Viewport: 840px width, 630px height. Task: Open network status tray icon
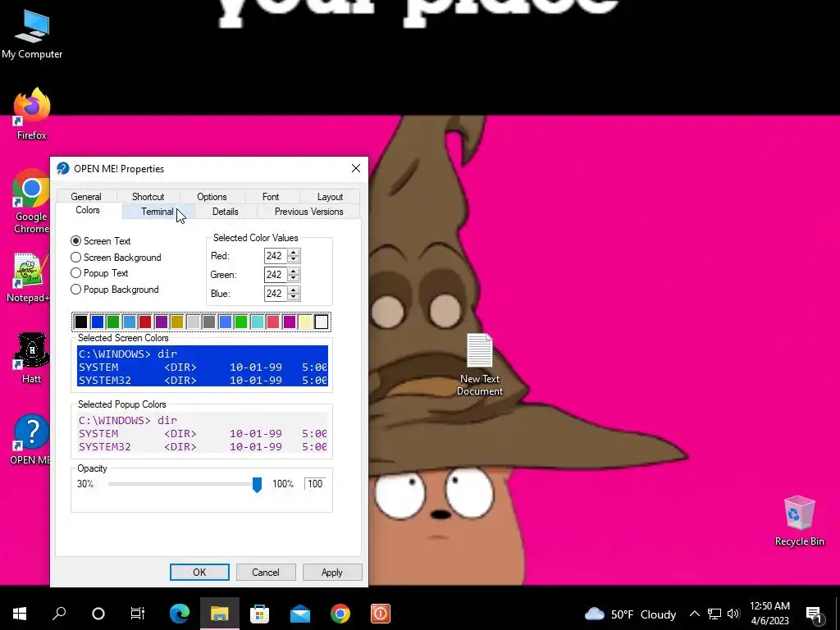pos(714,614)
